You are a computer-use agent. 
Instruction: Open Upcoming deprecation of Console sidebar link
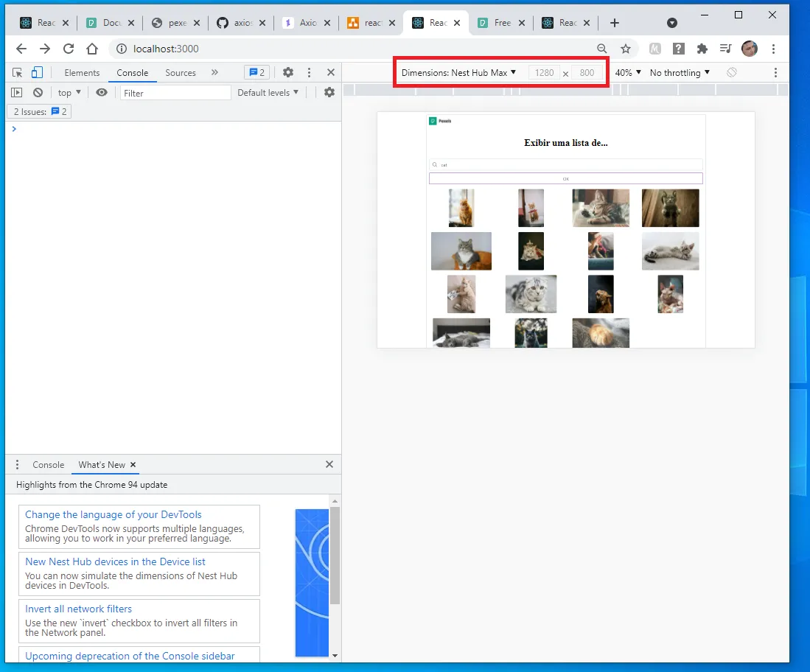(x=130, y=656)
